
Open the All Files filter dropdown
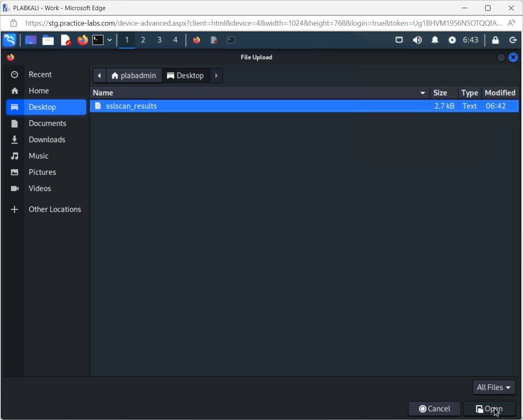tap(494, 387)
